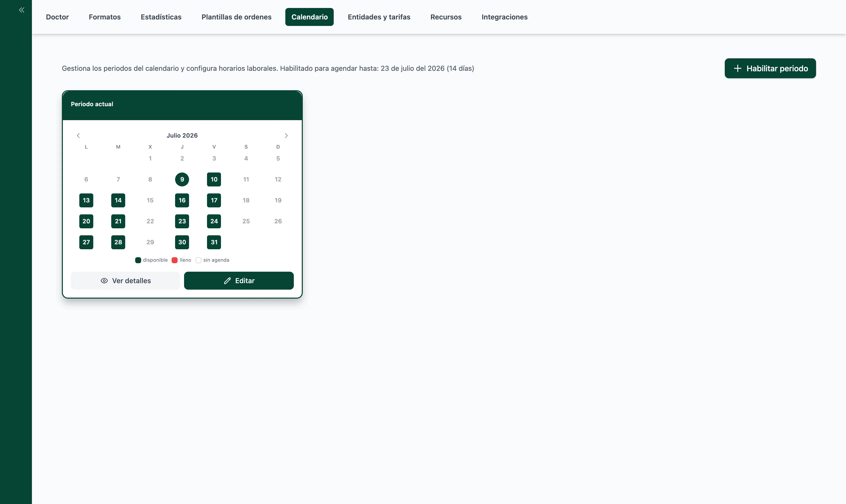Click the Editar button
Image resolution: width=846 pixels, height=504 pixels.
[x=239, y=280]
